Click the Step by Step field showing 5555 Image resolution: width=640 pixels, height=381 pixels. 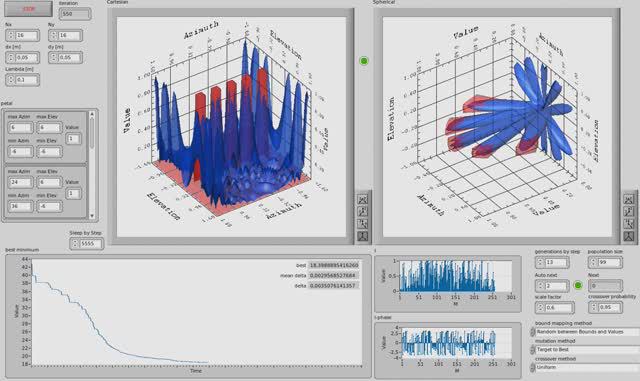tap(90, 244)
